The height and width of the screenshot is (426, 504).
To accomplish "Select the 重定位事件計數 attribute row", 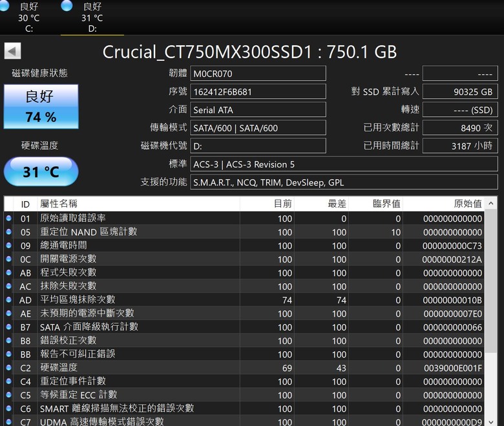I will tap(244, 381).
